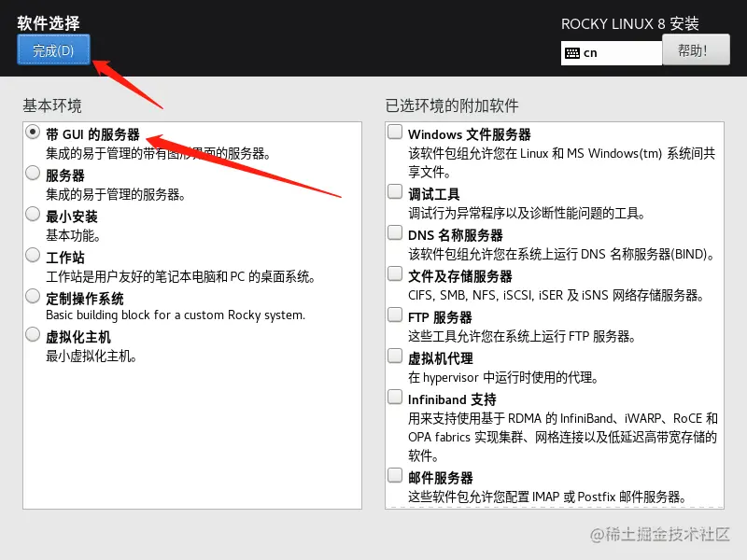The width and height of the screenshot is (747, 560).
Task: Click the cn keyboard layout indicator
Action: pos(612,53)
